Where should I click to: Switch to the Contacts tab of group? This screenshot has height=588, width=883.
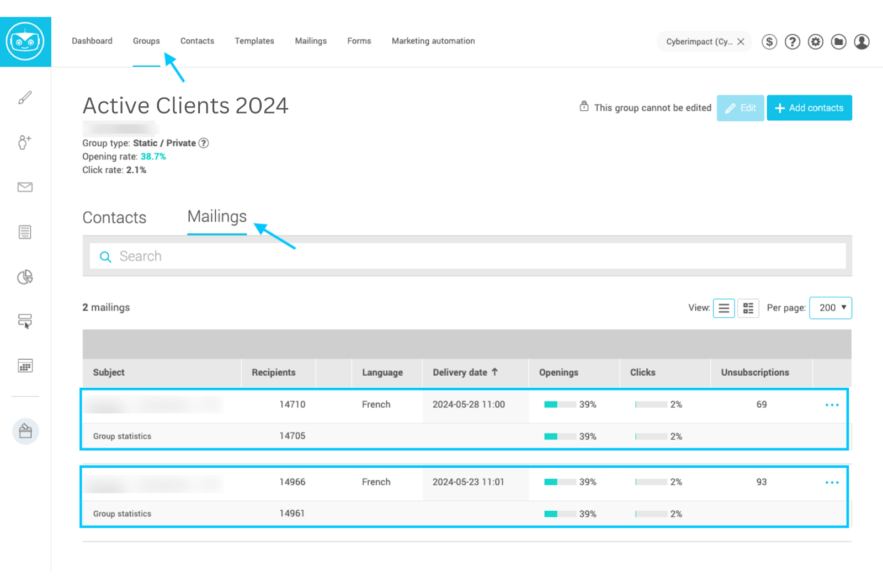(x=114, y=218)
